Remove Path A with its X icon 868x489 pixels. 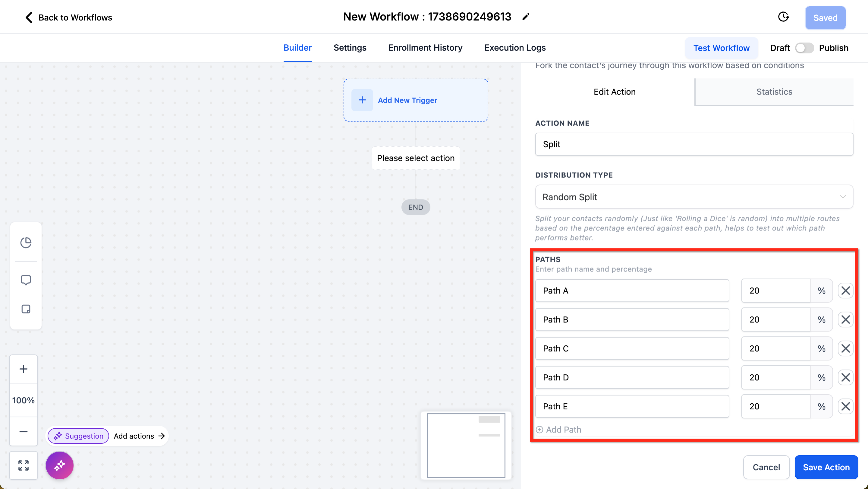(x=845, y=291)
